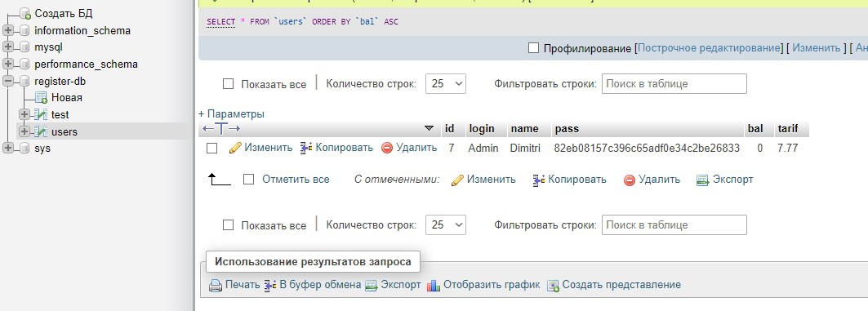Image resolution: width=868 pixels, height=311 pixels.
Task: Click the clipboard icon for В буфер обмена
Action: point(270,286)
